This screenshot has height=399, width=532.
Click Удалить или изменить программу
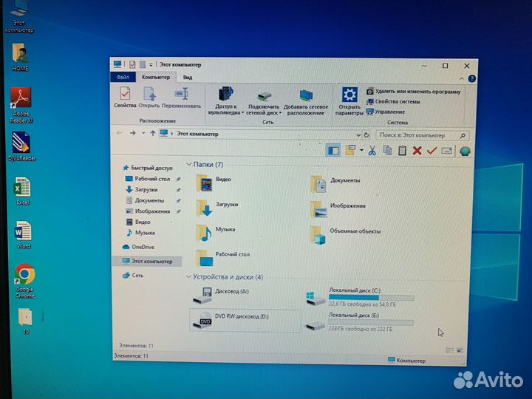(417, 92)
